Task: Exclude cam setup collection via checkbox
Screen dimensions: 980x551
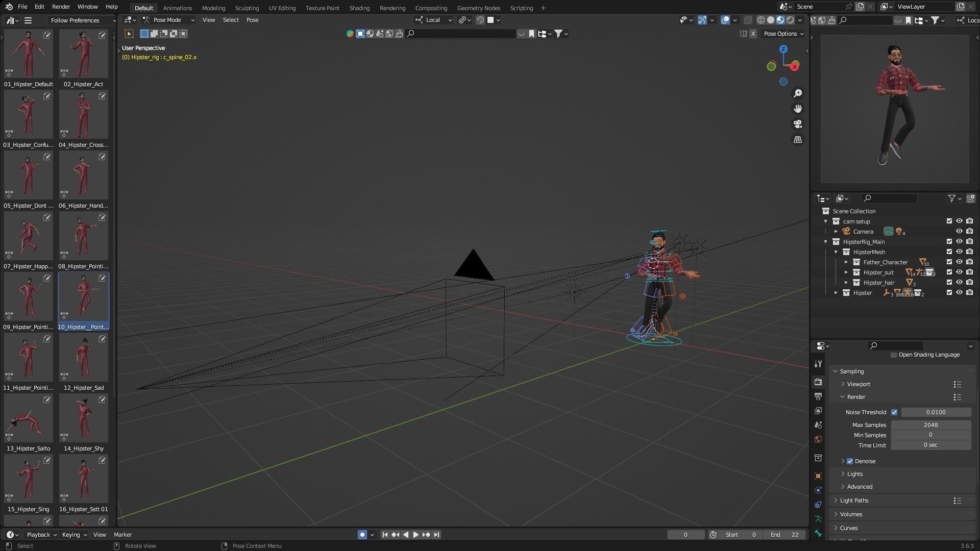Action: point(949,221)
